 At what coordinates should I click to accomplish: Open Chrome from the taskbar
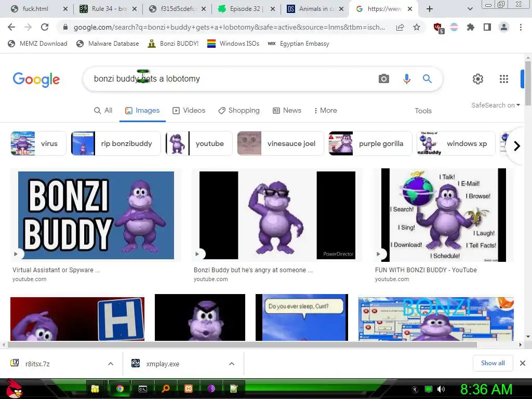120,389
